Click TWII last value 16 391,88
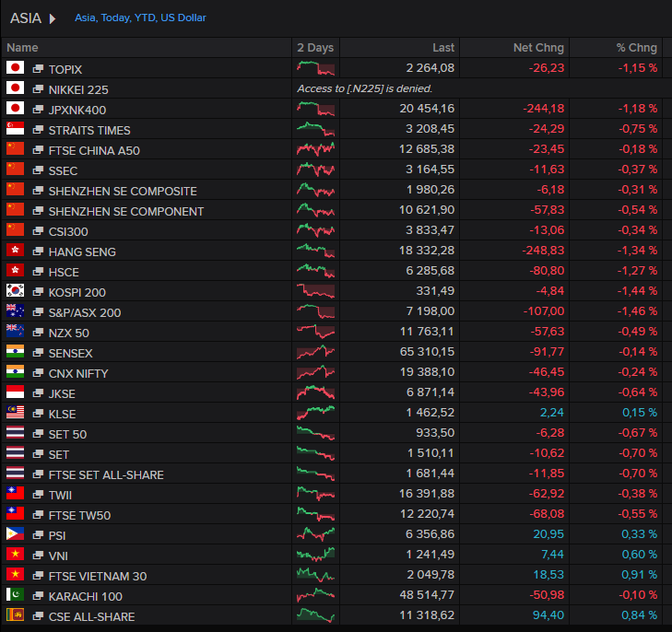Viewport: 672px width, 632px height. tap(427, 494)
